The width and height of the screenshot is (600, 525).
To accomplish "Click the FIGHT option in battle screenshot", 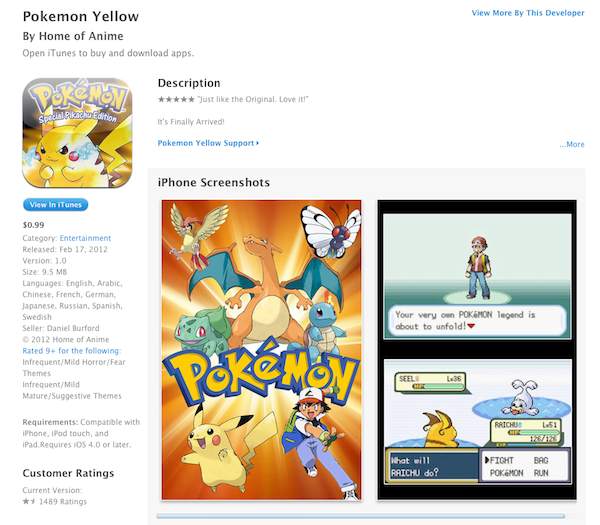I will coord(501,460).
